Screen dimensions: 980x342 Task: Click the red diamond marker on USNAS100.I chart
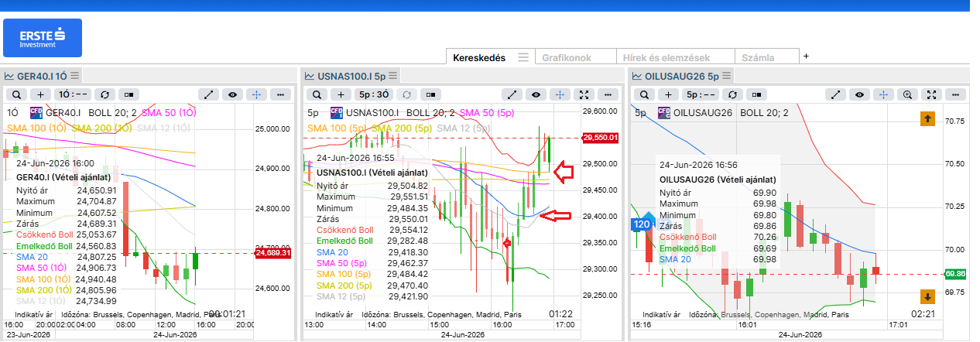507,243
